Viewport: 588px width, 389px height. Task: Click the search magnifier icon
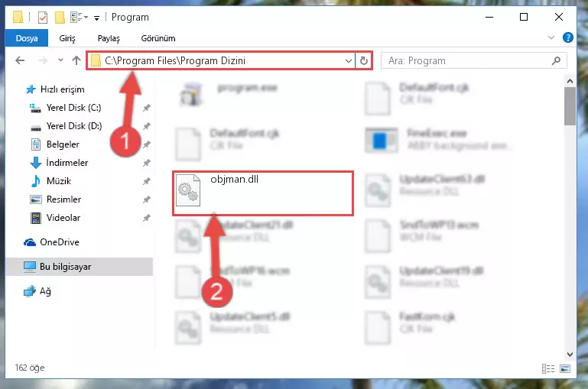click(x=556, y=60)
